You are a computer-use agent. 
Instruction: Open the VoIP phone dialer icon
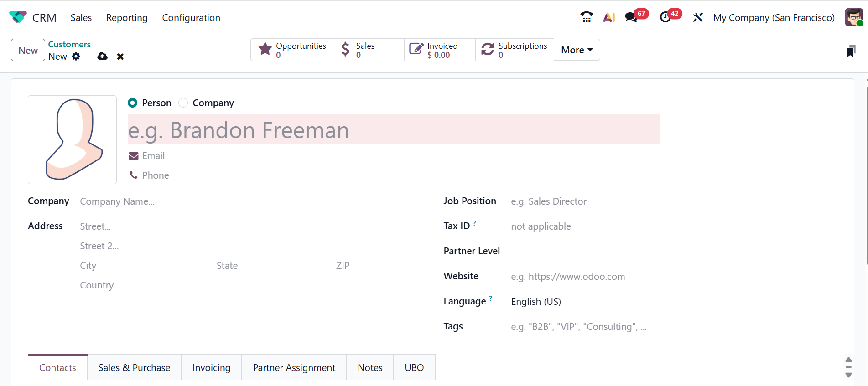tap(587, 17)
